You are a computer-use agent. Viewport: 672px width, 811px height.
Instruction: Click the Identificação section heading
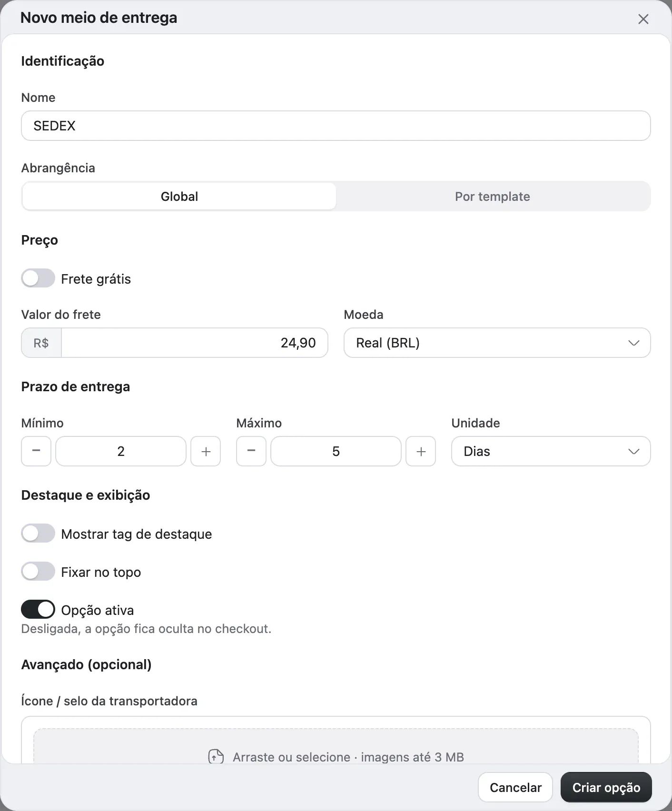click(63, 61)
